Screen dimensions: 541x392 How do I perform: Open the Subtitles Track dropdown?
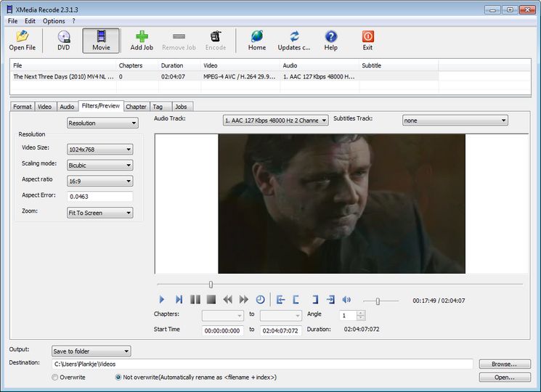pyautogui.click(x=455, y=121)
